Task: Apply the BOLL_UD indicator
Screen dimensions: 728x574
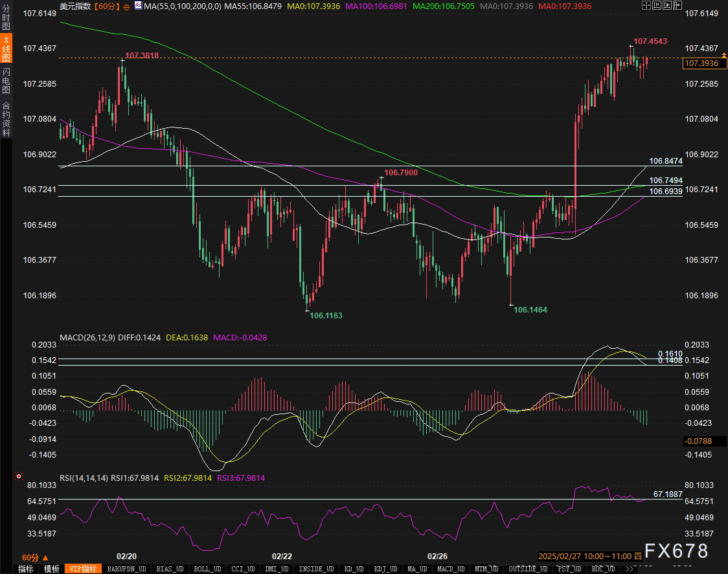Action: tap(207, 569)
